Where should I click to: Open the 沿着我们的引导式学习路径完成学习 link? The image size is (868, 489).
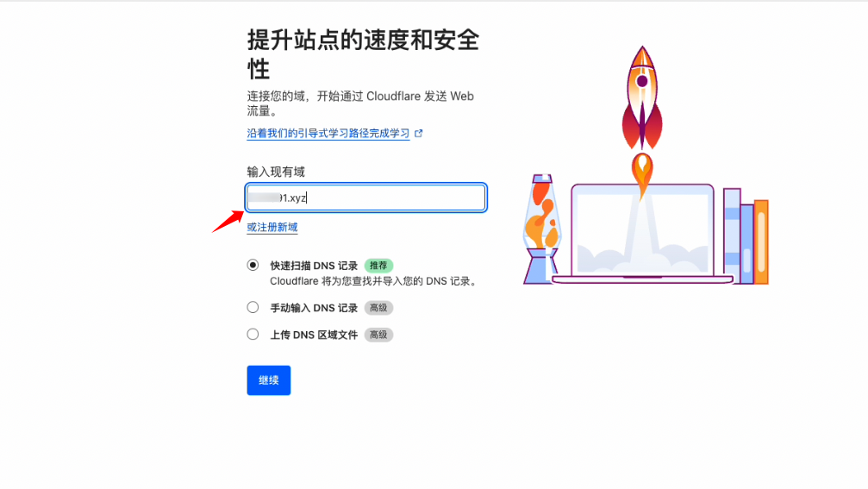pyautogui.click(x=328, y=134)
